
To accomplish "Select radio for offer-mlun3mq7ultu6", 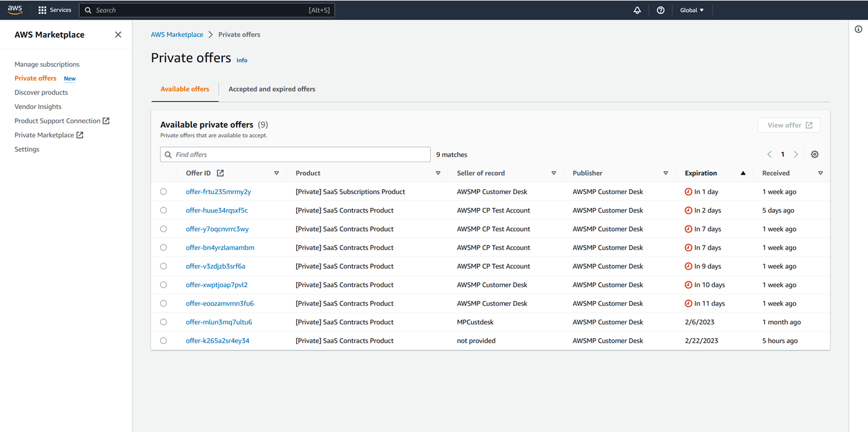I will tap(164, 322).
